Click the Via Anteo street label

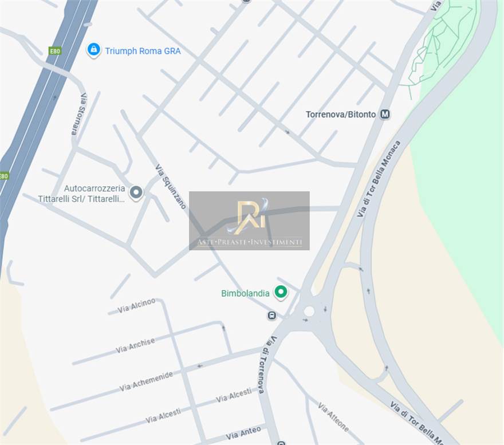(x=243, y=433)
